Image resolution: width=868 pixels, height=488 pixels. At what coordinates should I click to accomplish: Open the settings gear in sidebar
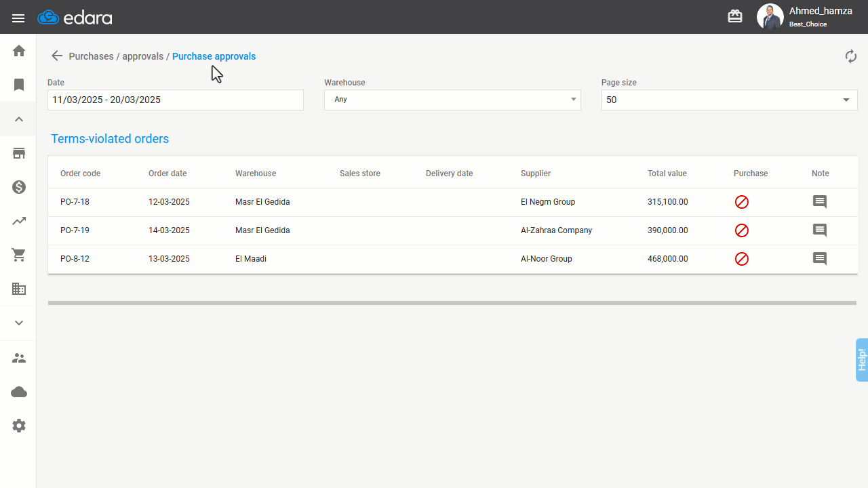click(19, 426)
